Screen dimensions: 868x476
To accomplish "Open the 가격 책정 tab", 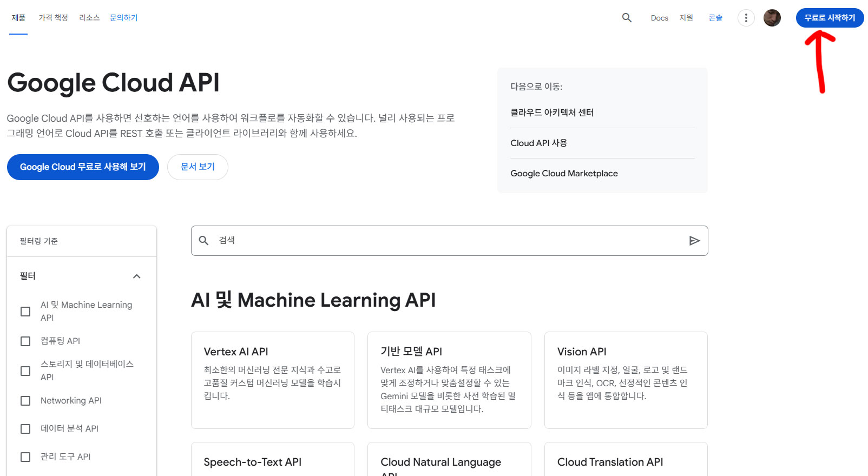I will (x=53, y=18).
